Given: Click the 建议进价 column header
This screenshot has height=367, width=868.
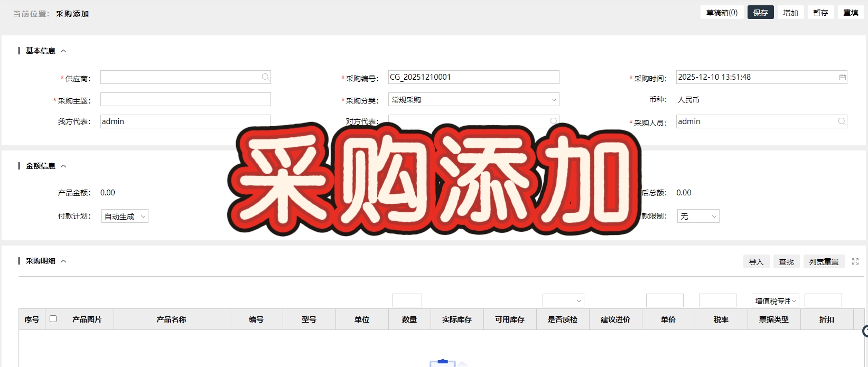Looking at the screenshot, I should pos(615,319).
